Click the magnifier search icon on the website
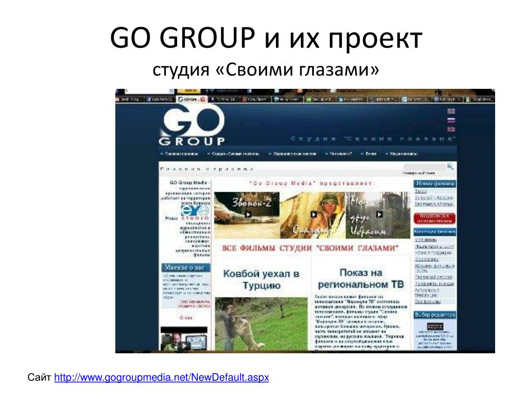The height and width of the screenshot is (399, 532). point(450,166)
